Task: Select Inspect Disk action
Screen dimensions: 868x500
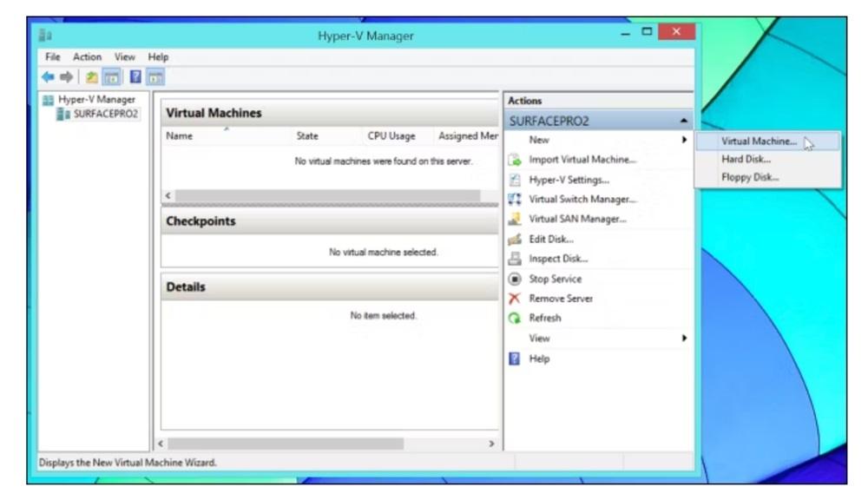Action: [x=558, y=259]
